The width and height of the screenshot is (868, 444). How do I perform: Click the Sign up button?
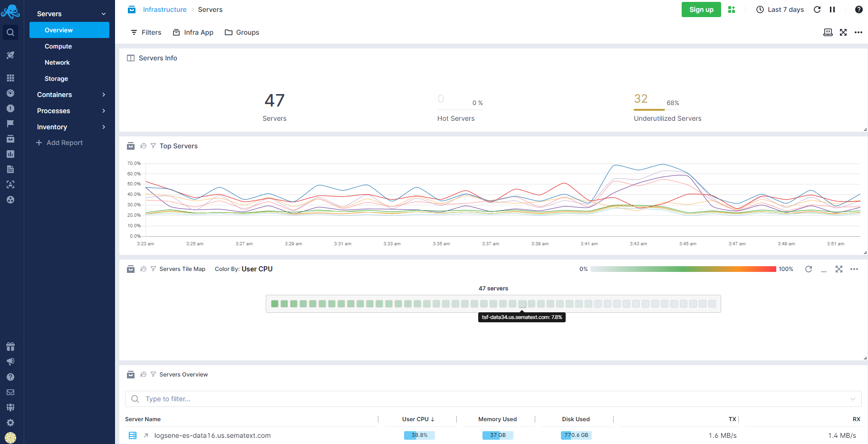(x=701, y=10)
